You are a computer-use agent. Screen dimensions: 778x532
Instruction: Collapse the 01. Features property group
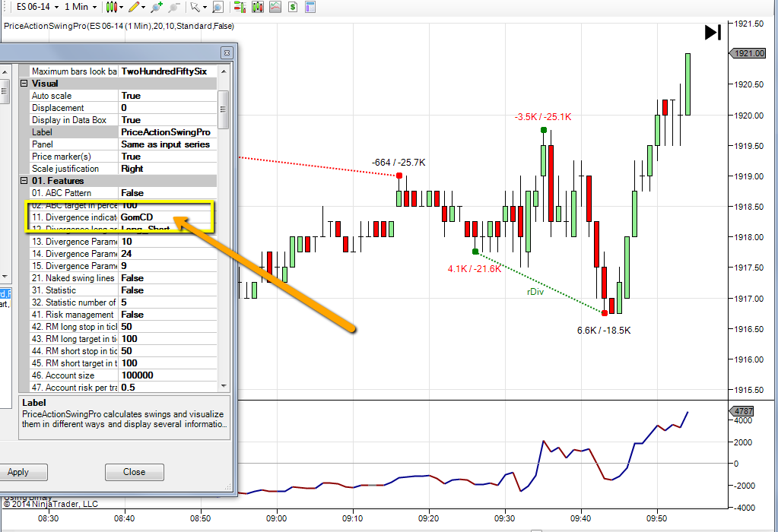pyautogui.click(x=24, y=180)
